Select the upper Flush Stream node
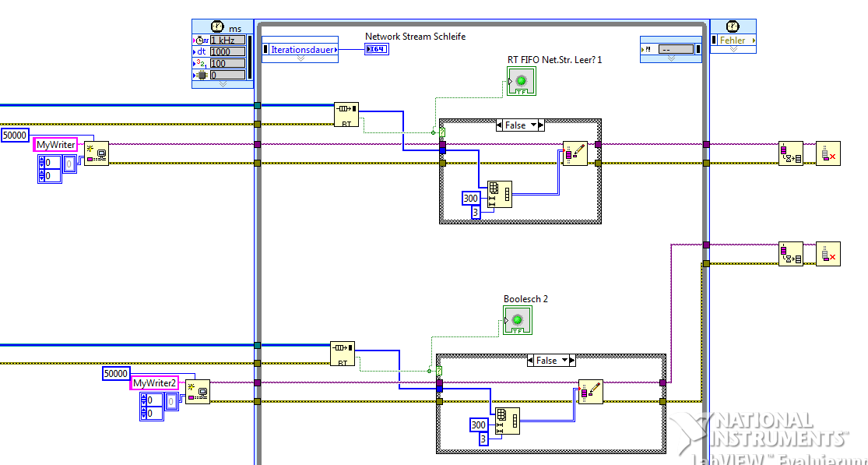The image size is (868, 465). [x=790, y=153]
